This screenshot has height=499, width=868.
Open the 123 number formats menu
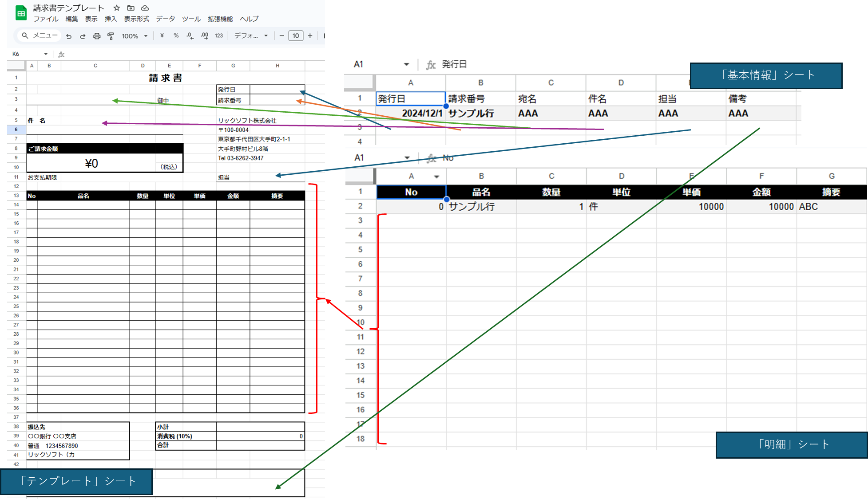coord(219,35)
